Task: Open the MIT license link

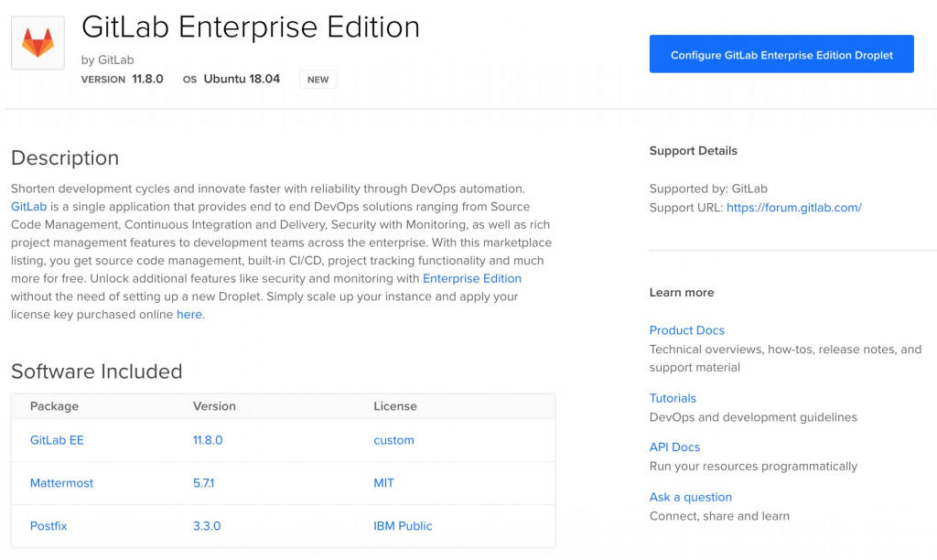Action: (383, 483)
